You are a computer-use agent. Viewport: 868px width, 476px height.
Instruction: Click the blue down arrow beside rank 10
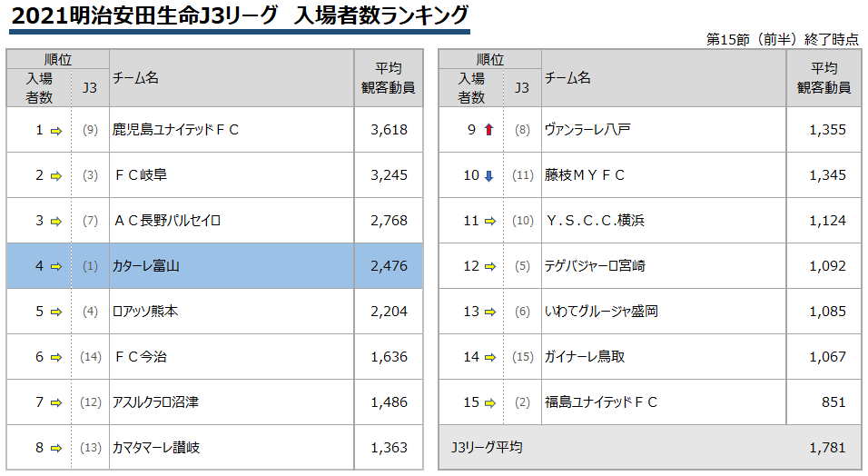(x=488, y=176)
